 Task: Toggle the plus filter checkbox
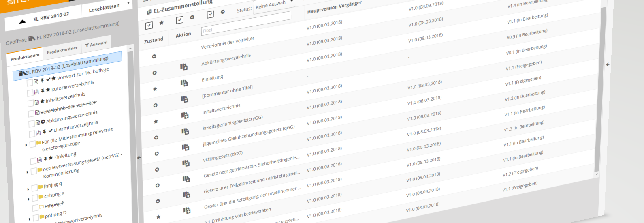(180, 19)
